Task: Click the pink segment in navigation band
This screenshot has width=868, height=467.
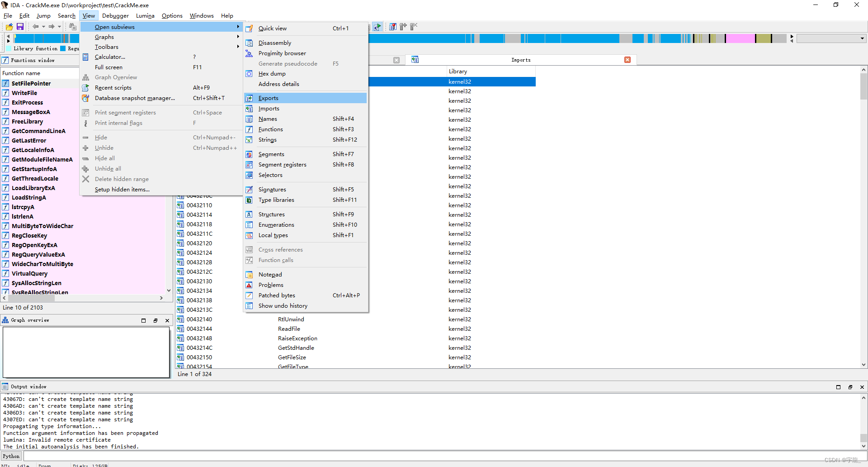Action: point(740,38)
